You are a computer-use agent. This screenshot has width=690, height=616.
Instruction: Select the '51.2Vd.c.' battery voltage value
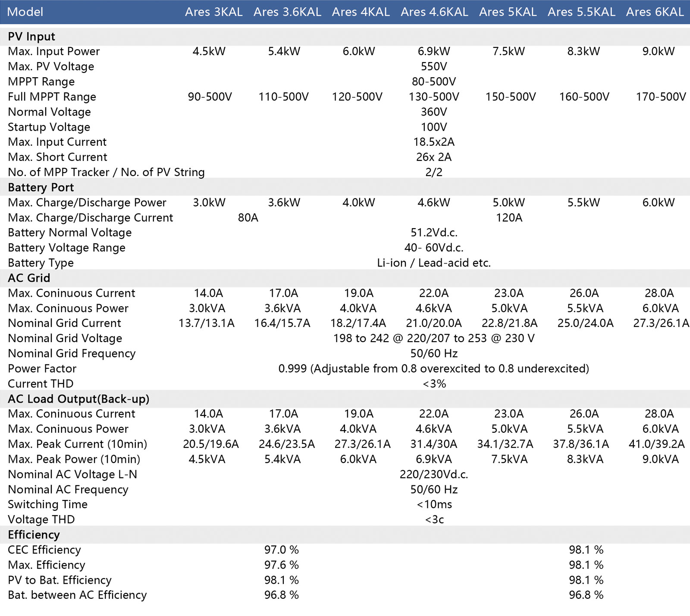[434, 233]
